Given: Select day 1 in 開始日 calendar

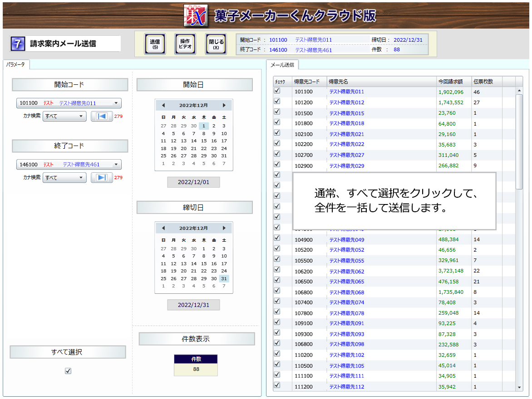Looking at the screenshot, I should [203, 126].
